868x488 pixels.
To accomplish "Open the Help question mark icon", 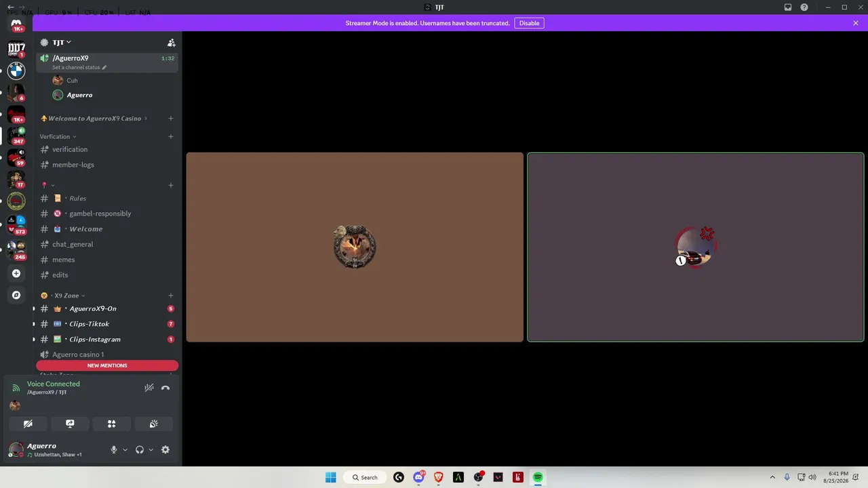I will [804, 7].
